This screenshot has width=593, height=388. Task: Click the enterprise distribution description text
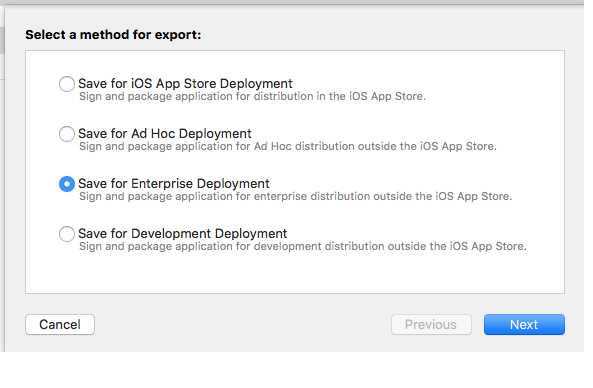pyautogui.click(x=295, y=197)
